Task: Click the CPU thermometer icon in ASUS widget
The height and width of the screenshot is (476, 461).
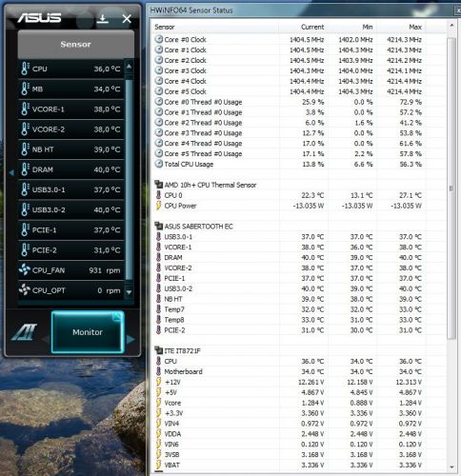Action: [x=25, y=69]
